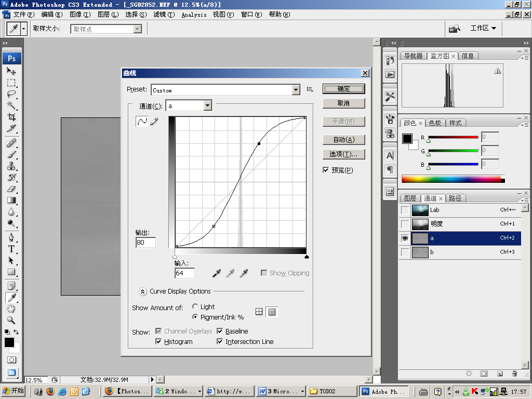Click the foreground color swatch in toolbox
Viewport: 532px width, 399px height.
coord(9,342)
